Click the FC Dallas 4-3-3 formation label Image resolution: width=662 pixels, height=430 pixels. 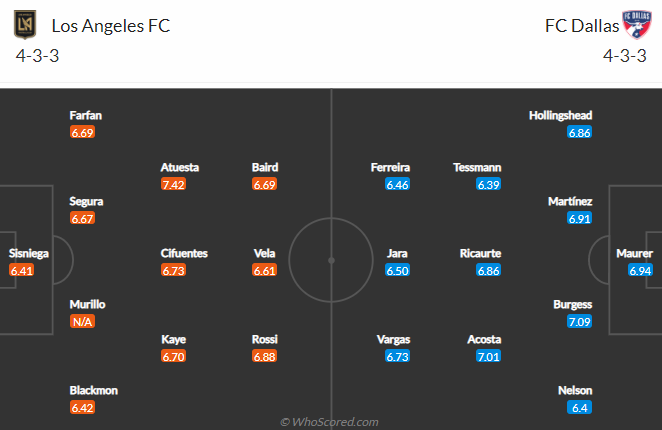tap(625, 56)
